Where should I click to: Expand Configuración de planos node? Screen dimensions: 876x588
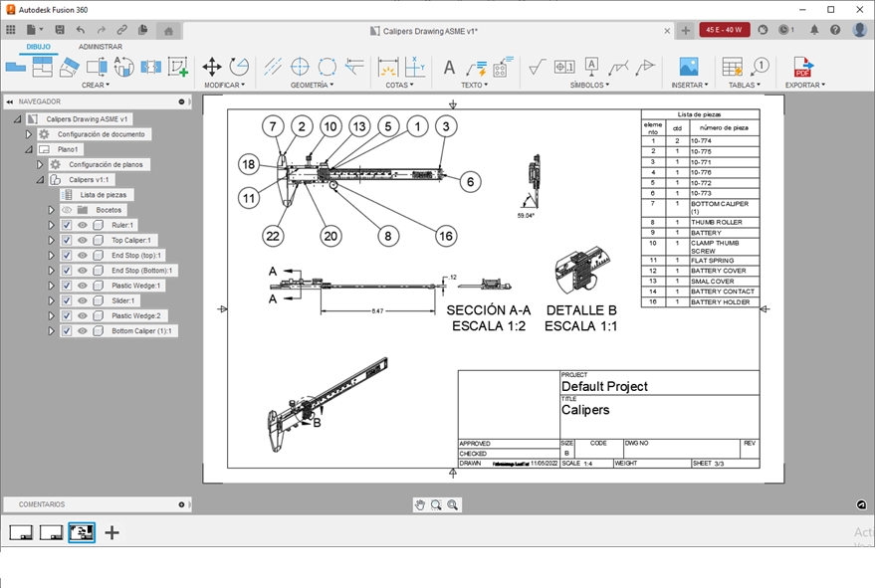40,164
